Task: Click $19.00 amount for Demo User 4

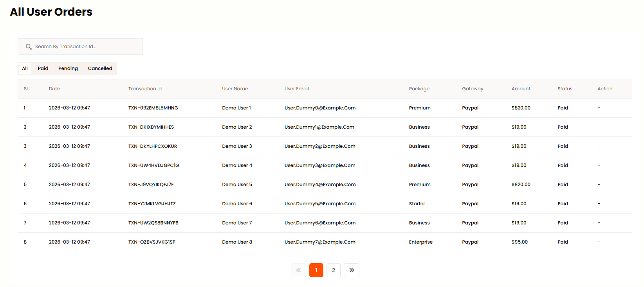Action: (x=519, y=165)
